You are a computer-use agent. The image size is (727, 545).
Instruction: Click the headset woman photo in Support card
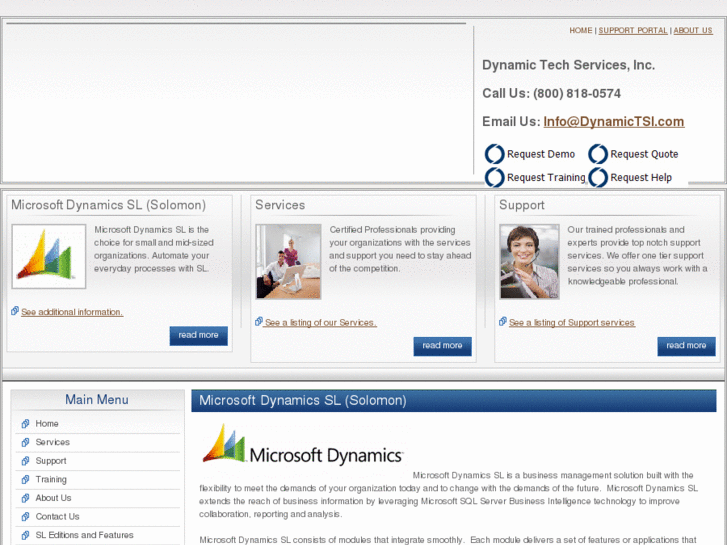click(529, 261)
